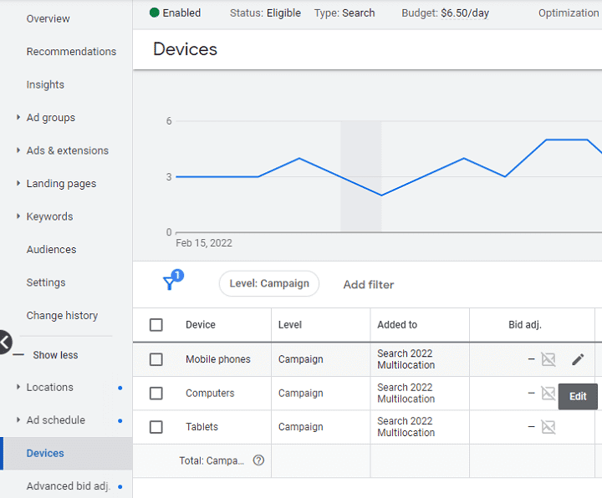Click the black collapse sidebar arrow icon
The width and height of the screenshot is (602, 498).
click(x=4, y=343)
